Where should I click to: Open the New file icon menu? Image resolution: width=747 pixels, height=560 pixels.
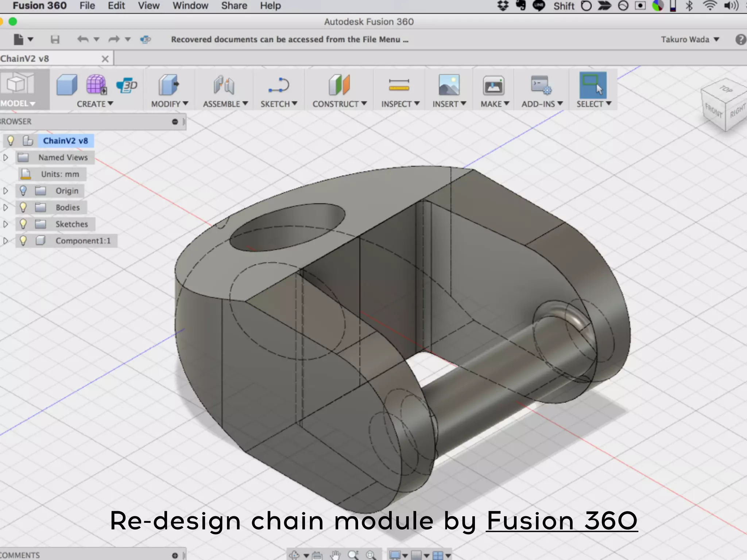(23, 39)
